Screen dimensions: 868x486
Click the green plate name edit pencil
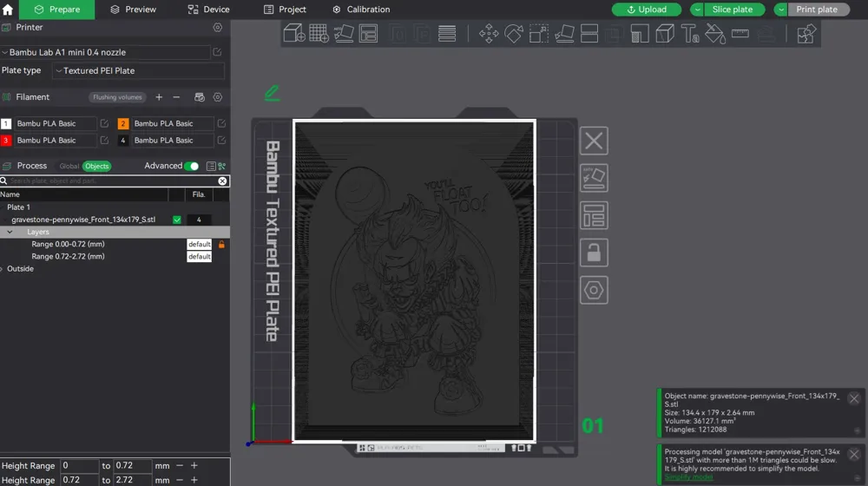coord(272,93)
